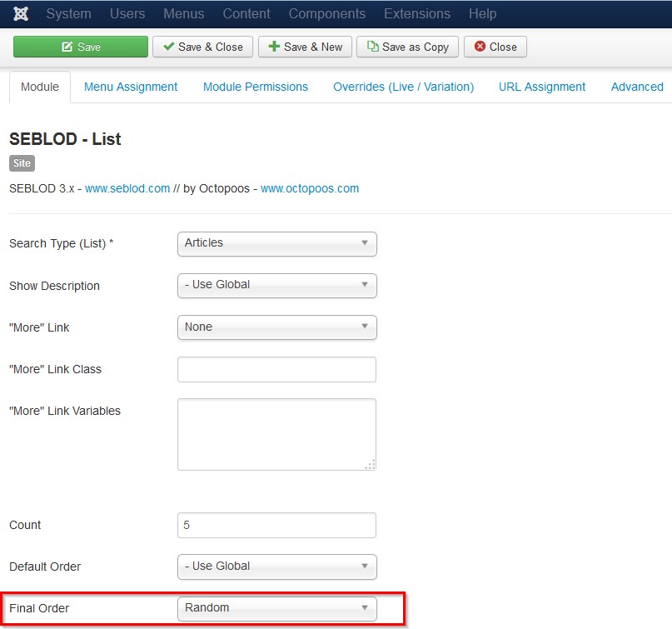Click the "More" Link Class label
The width and height of the screenshot is (672, 629).
pos(55,369)
